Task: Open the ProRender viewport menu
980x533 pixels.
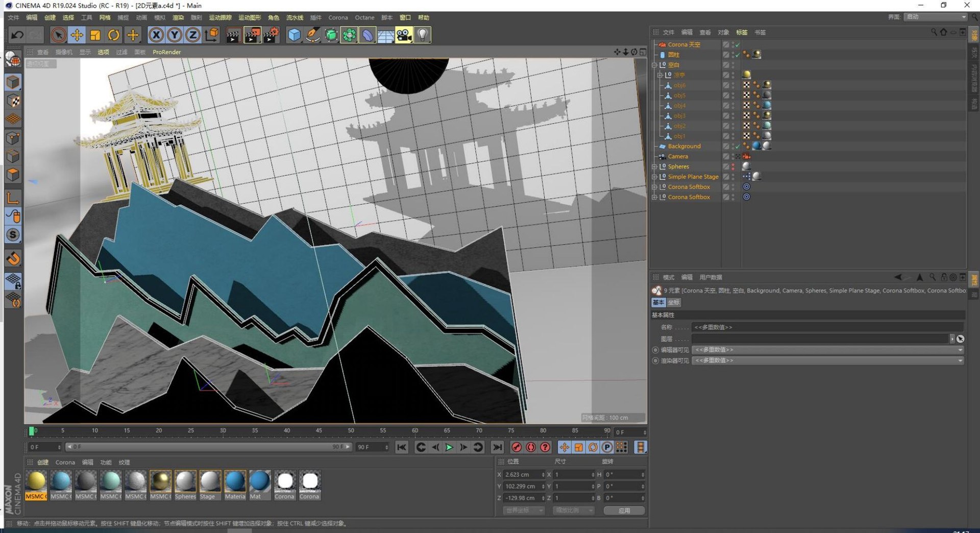Action: pyautogui.click(x=166, y=52)
